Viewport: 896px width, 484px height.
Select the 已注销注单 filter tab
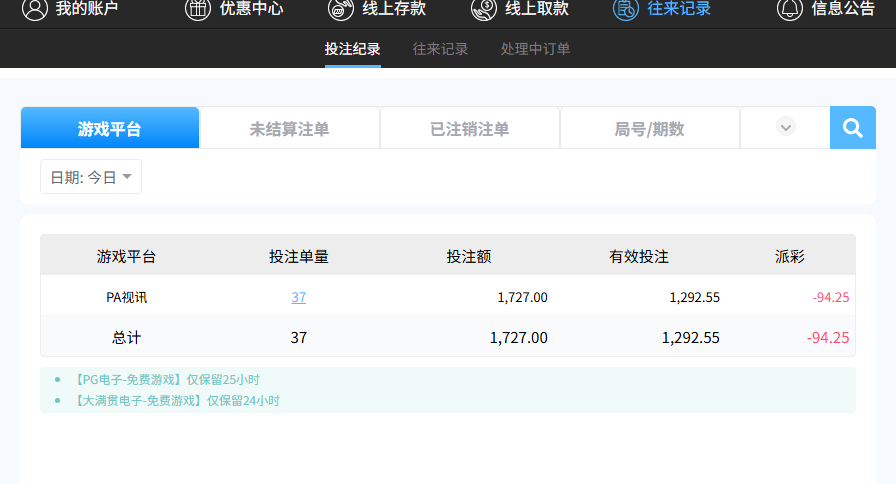(x=469, y=128)
